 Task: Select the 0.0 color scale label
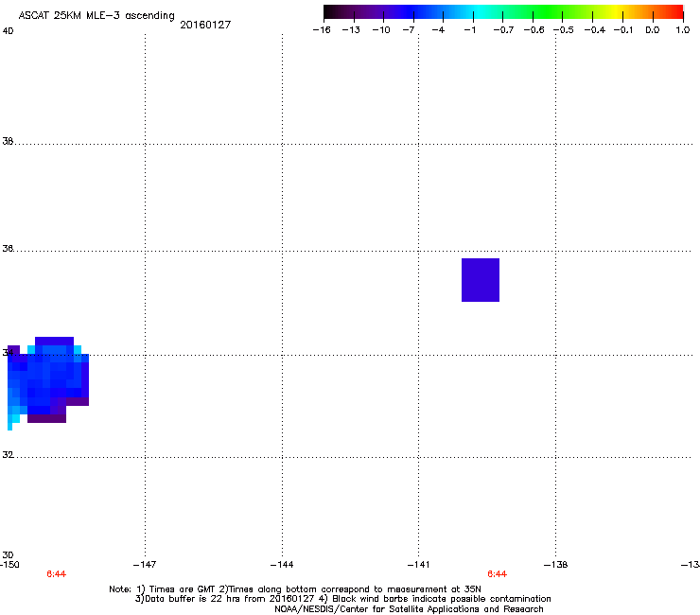click(x=653, y=30)
